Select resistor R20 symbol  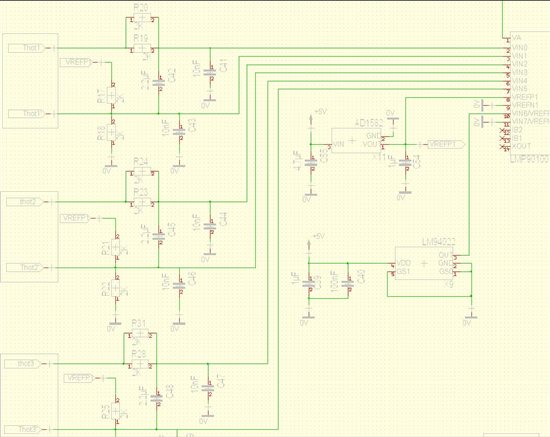click(x=142, y=18)
